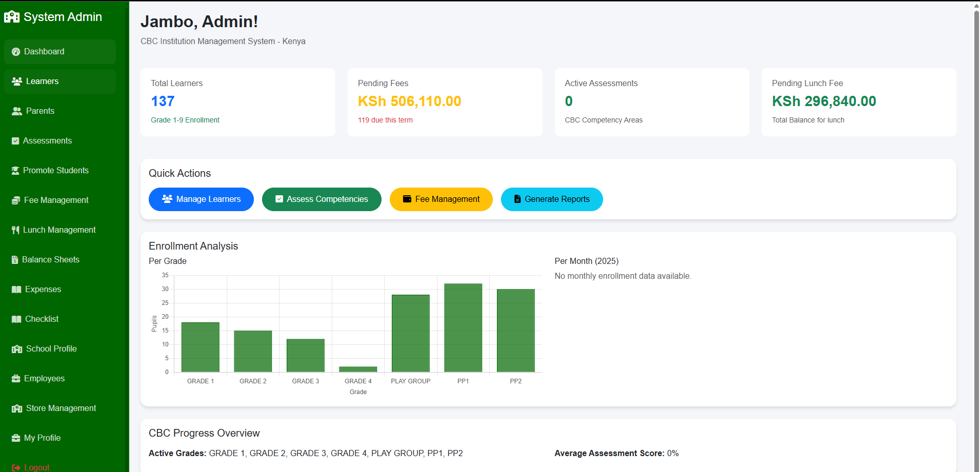Go to Expenses in the sidebar
The width and height of the screenshot is (980, 472).
[60, 290]
